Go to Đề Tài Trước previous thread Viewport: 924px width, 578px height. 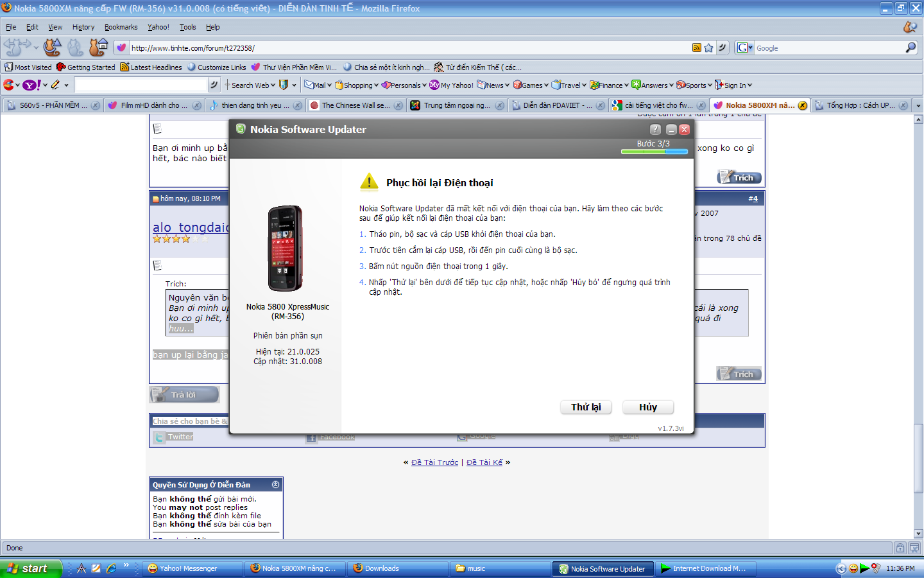[x=434, y=462]
